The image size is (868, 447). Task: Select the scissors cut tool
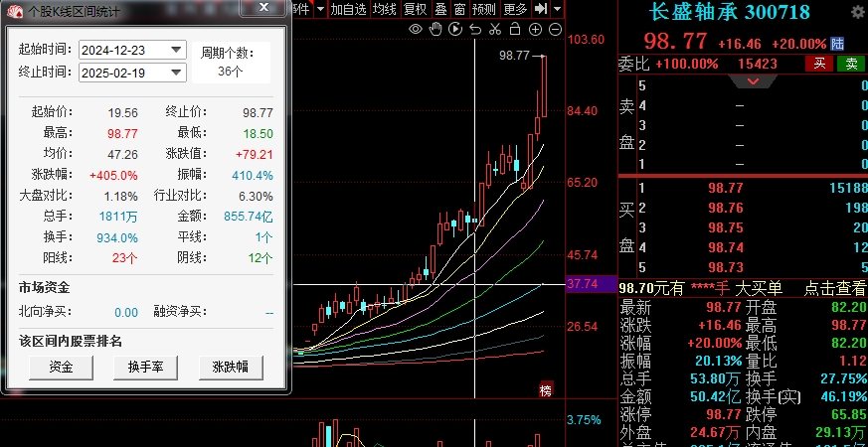(x=495, y=30)
